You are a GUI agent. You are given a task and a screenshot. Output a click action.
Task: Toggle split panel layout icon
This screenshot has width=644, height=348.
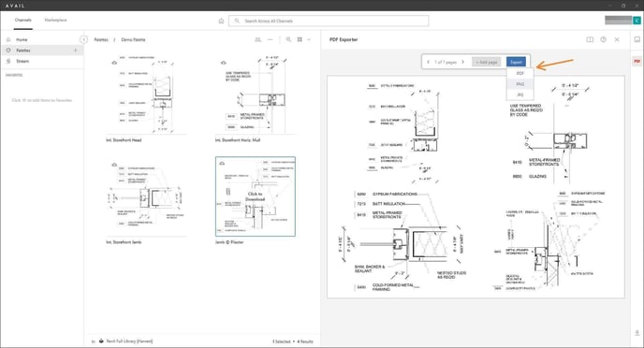tap(590, 40)
